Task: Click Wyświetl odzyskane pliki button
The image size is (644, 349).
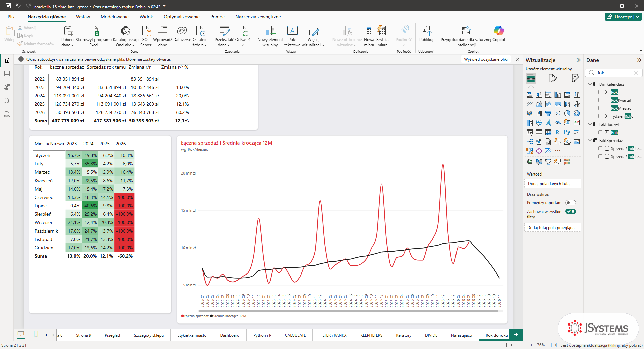Action: (486, 59)
